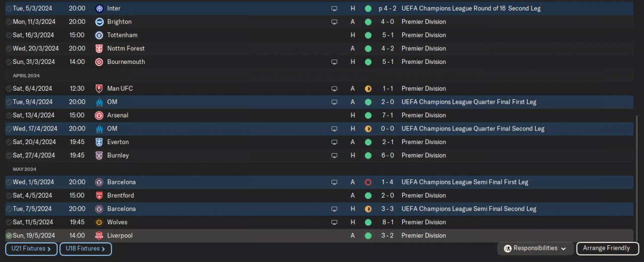Toggle the check mark beside Sat, 6/4/2024
This screenshot has width=644, height=262.
(9, 89)
